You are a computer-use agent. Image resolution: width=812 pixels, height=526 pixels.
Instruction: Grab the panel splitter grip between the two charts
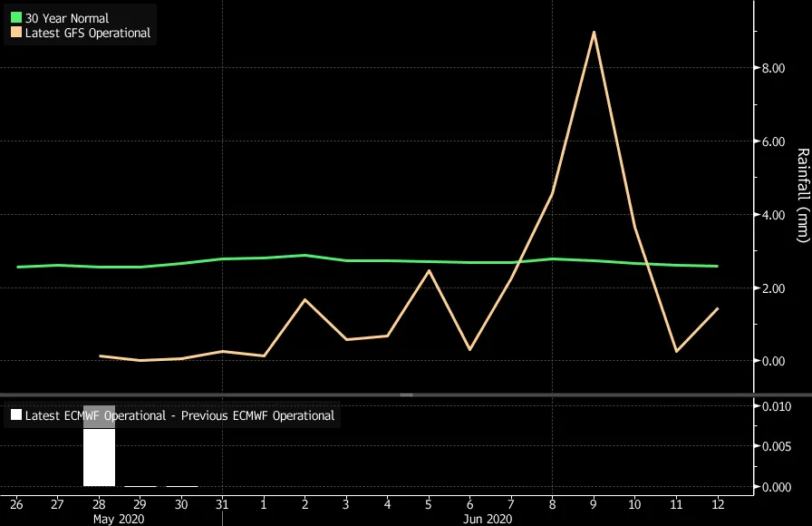(406, 394)
